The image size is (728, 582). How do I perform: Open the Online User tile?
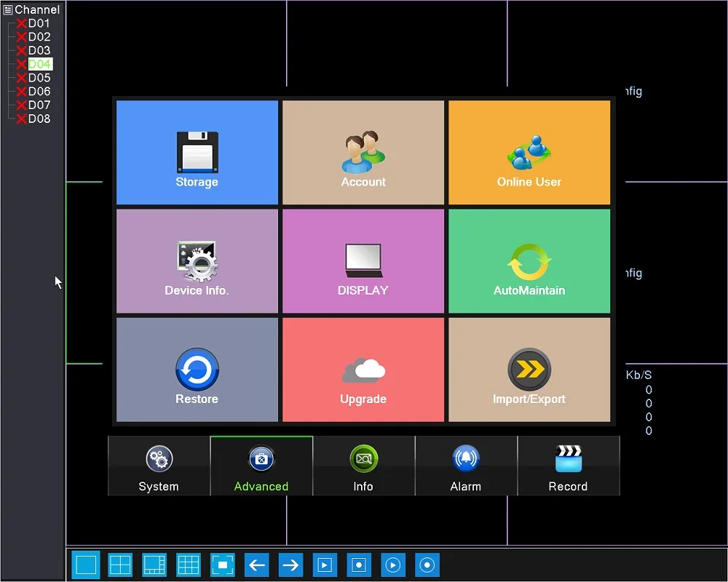tap(529, 152)
